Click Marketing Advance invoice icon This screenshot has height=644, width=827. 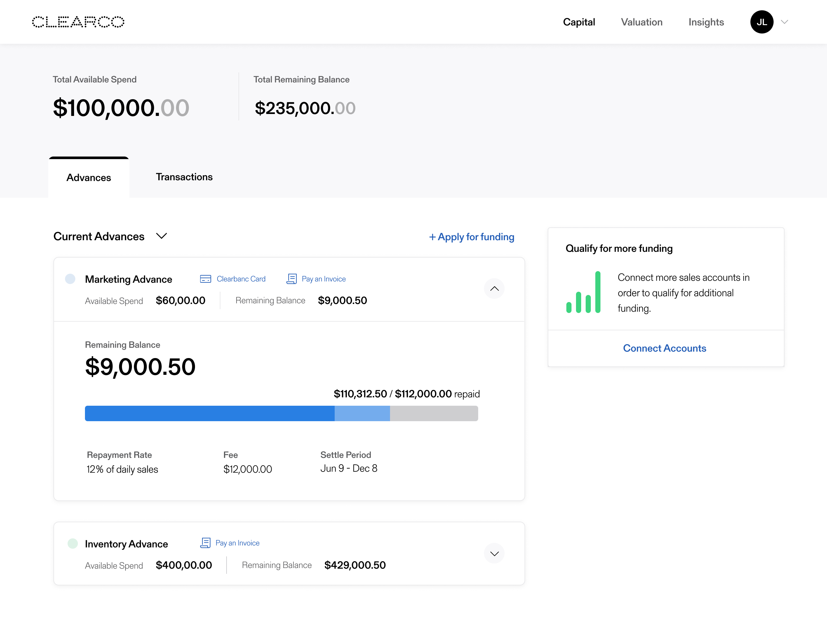292,279
